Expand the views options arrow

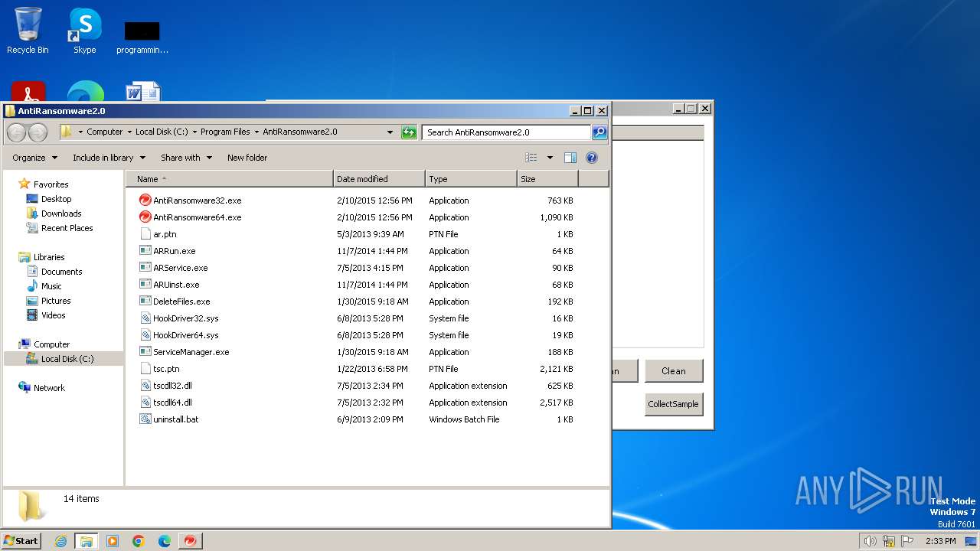tap(550, 158)
